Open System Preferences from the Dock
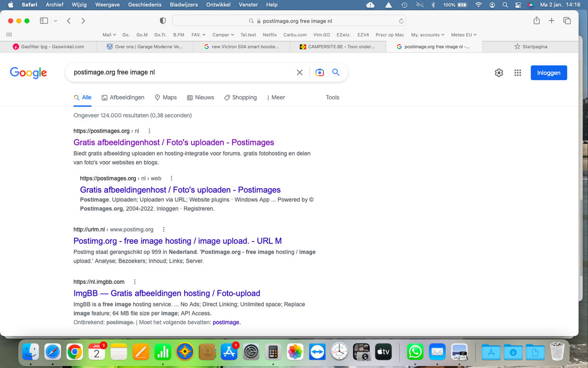The width and height of the screenshot is (588, 368). pos(251,352)
